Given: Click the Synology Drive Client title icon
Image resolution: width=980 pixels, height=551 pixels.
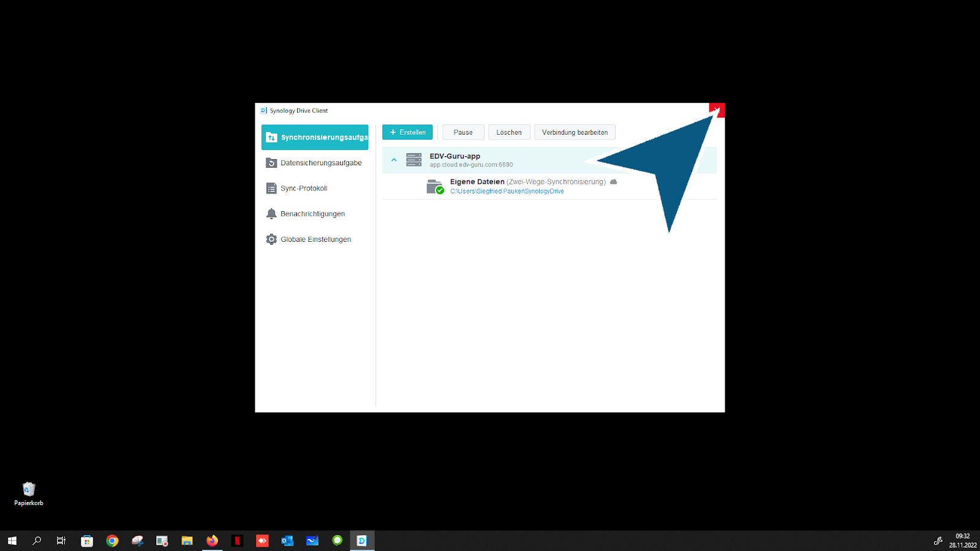Looking at the screenshot, I should tap(263, 111).
